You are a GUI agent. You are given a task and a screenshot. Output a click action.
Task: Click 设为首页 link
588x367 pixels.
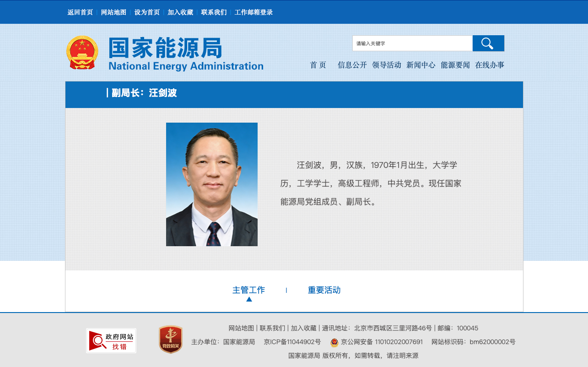coord(147,12)
